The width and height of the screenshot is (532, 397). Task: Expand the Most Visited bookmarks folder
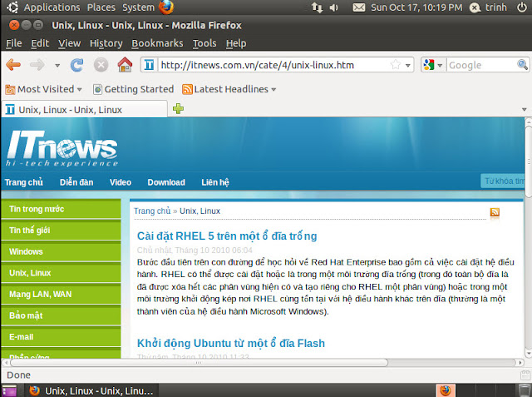[43, 89]
